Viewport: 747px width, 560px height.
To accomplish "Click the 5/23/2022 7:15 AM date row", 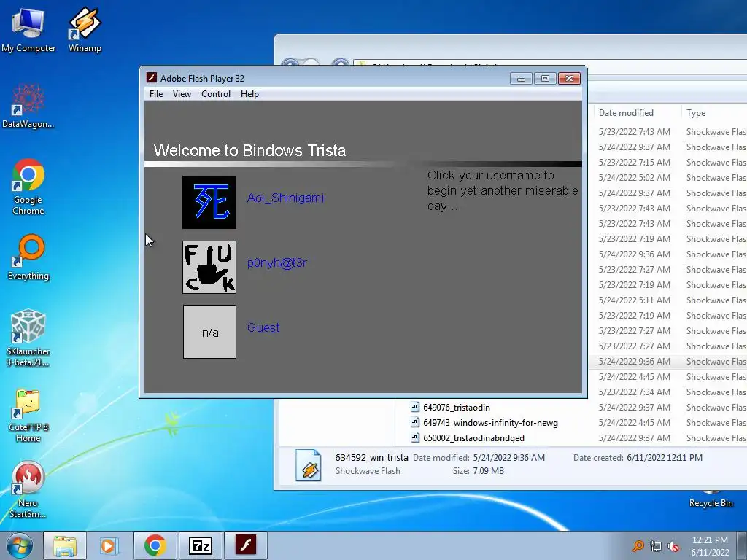I will pos(634,163).
